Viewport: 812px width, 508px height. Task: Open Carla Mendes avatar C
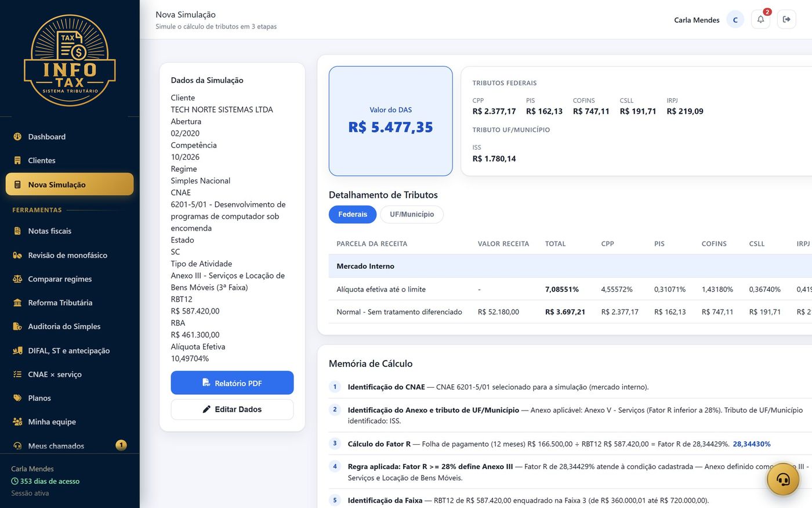(x=735, y=20)
